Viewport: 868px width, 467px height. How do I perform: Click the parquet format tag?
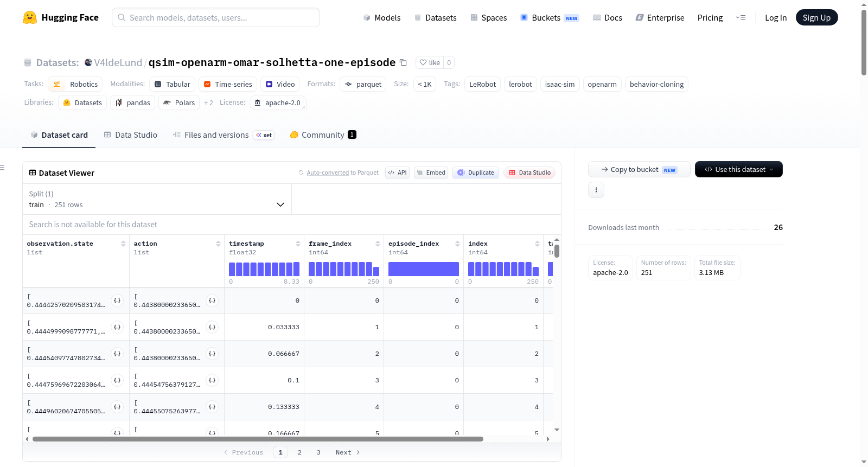click(363, 84)
